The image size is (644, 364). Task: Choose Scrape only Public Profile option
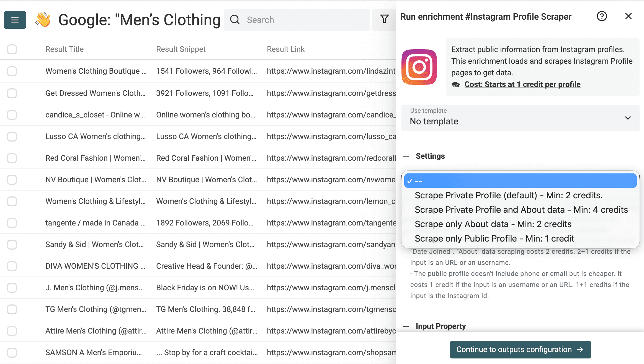(x=494, y=239)
